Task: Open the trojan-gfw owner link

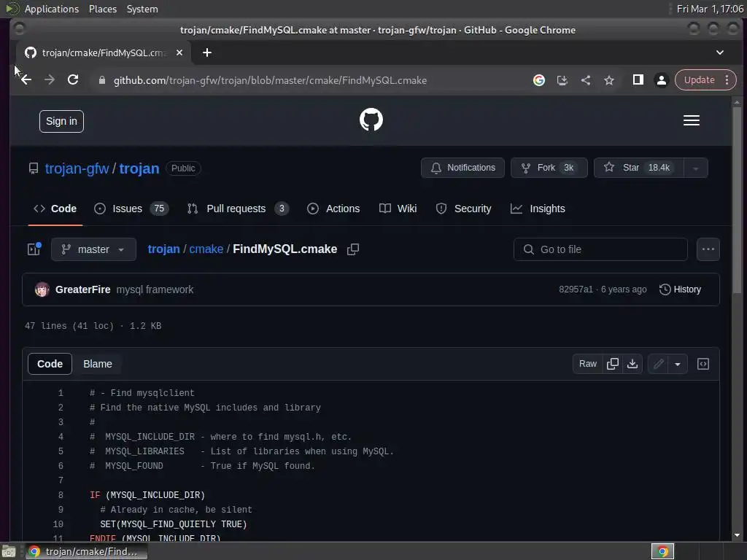Action: pos(77,168)
